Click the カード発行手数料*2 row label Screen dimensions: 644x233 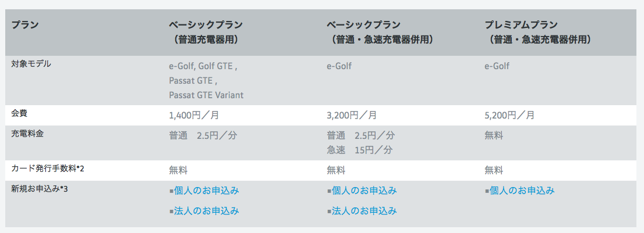pyautogui.click(x=48, y=169)
